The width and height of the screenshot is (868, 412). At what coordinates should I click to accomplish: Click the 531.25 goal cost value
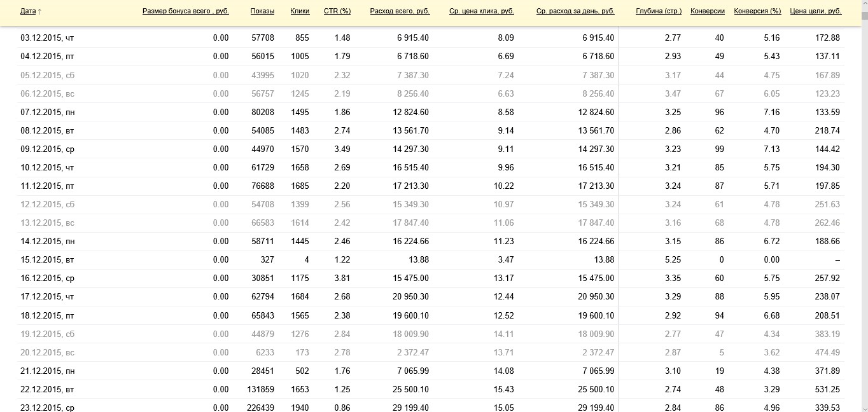(827, 390)
